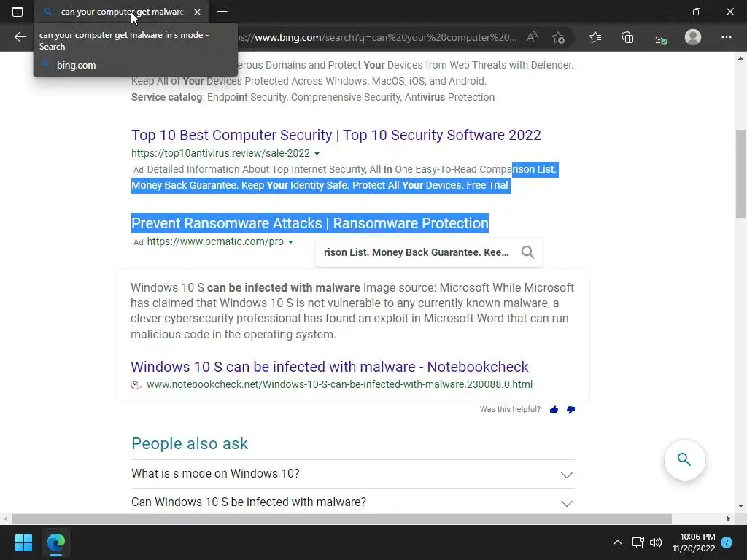Click the 'Was this helpful?' text

(510, 410)
